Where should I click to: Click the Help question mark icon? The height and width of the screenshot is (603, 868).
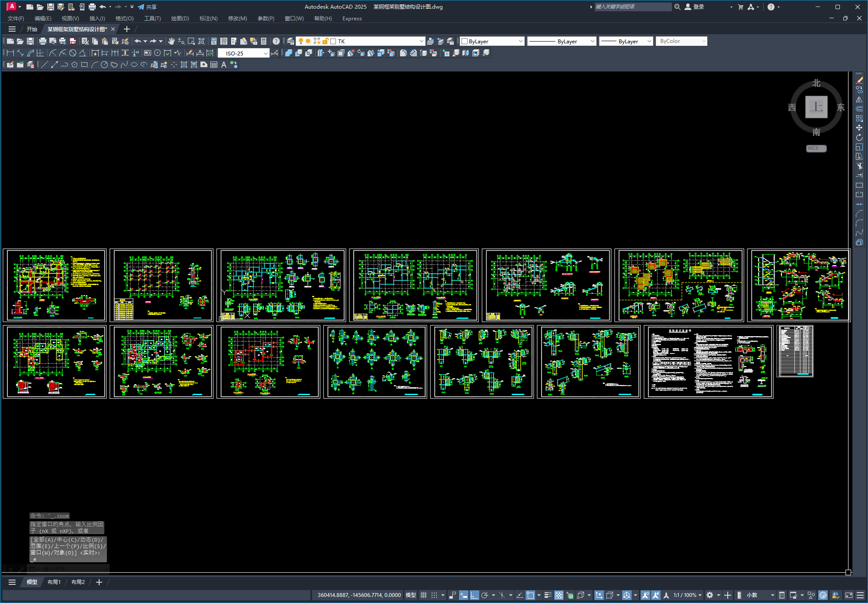276,41
